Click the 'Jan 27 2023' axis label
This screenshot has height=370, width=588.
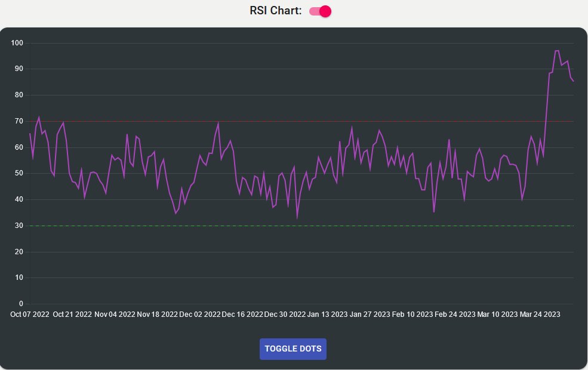pos(370,314)
